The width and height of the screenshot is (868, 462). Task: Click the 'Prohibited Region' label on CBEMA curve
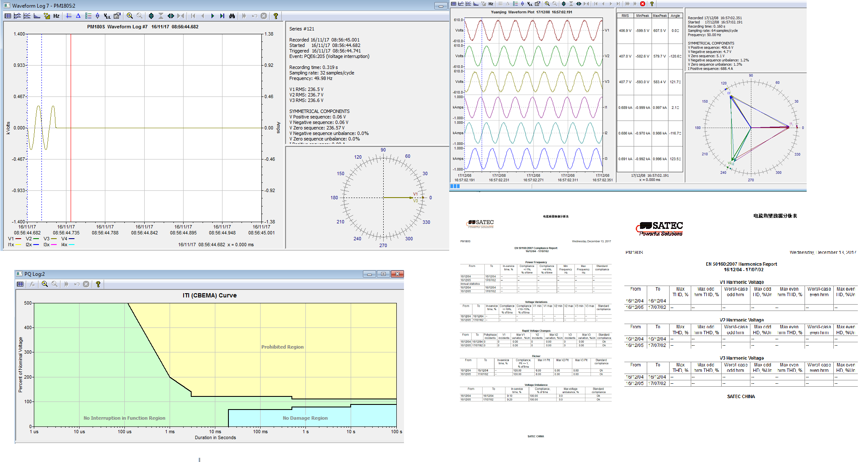click(x=282, y=347)
